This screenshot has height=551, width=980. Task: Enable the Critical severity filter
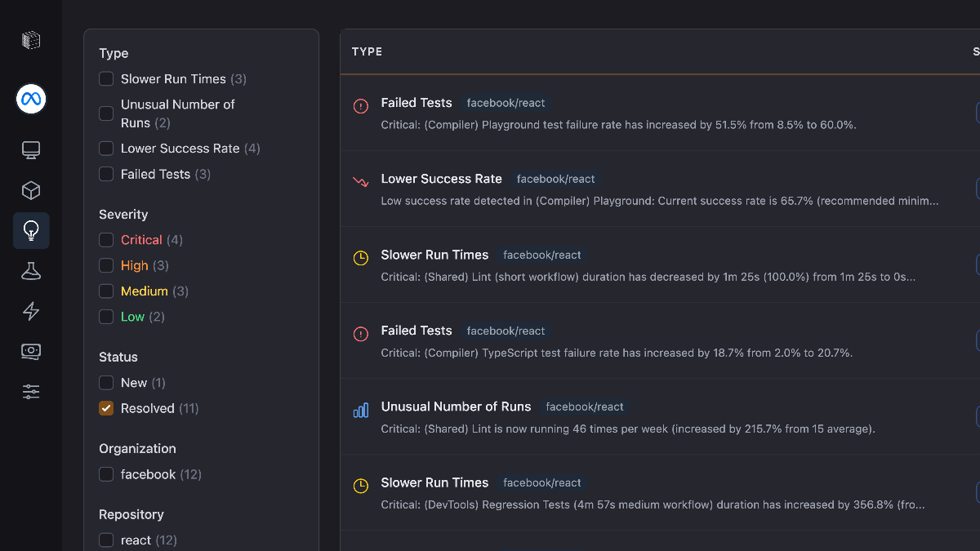tap(106, 240)
